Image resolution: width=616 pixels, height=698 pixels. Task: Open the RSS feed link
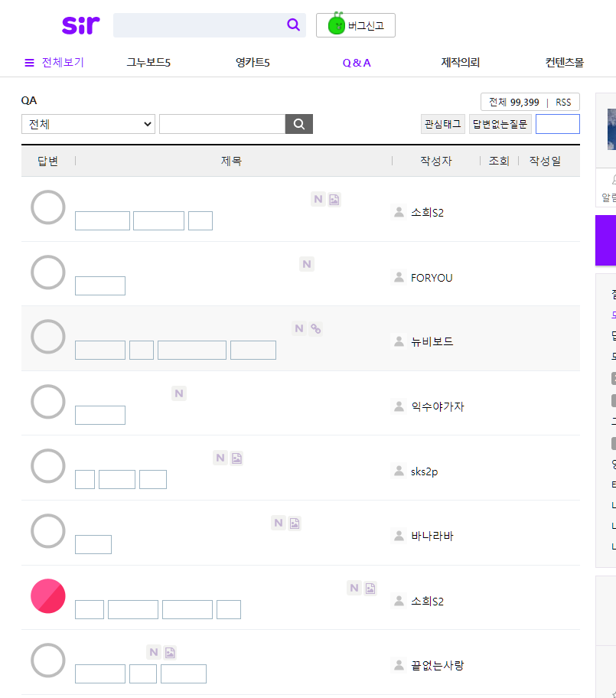(563, 103)
